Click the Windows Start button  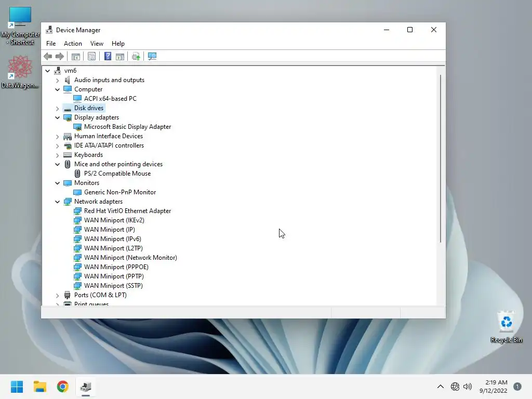pos(17,387)
